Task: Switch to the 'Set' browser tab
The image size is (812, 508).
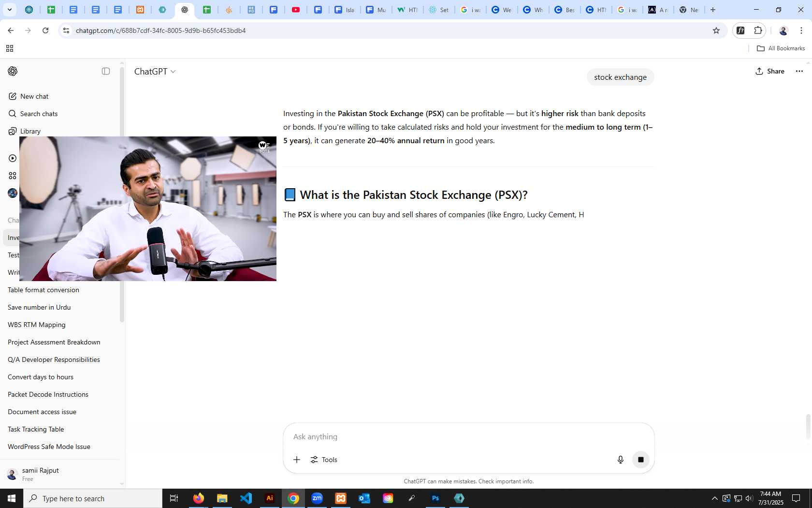Action: pyautogui.click(x=439, y=10)
